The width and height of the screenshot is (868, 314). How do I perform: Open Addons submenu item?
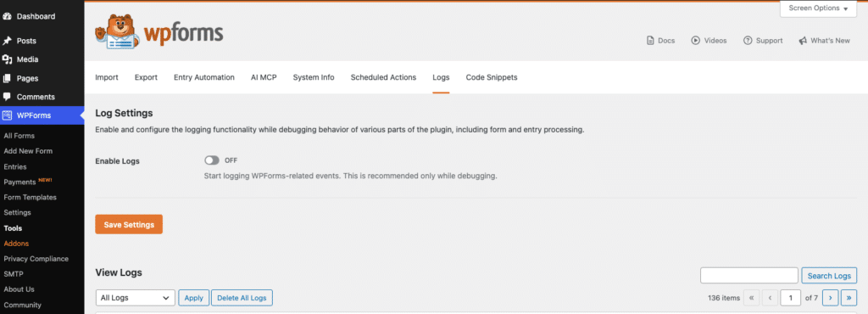pos(16,244)
